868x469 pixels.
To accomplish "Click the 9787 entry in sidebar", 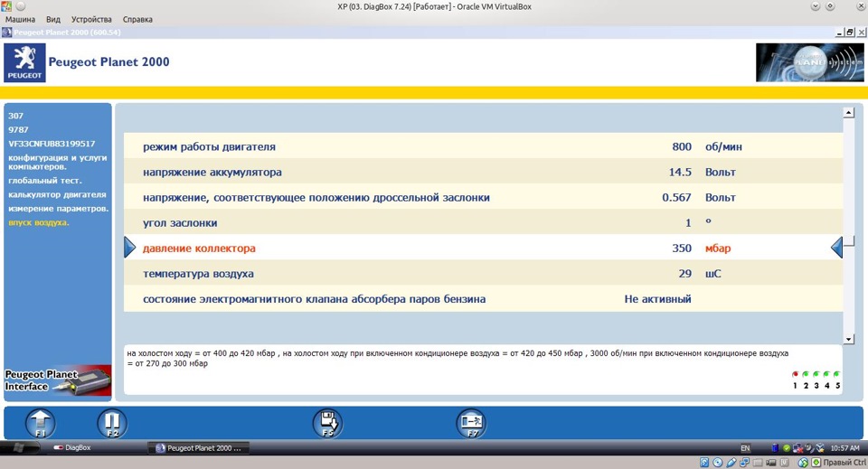I will (18, 129).
